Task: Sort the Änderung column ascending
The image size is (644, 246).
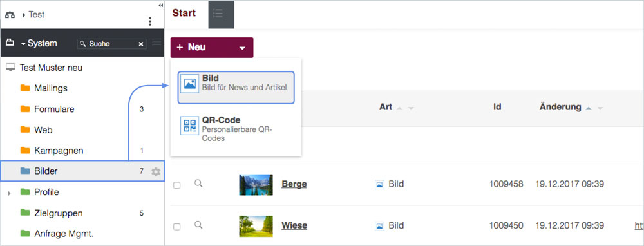Action: click(x=588, y=108)
